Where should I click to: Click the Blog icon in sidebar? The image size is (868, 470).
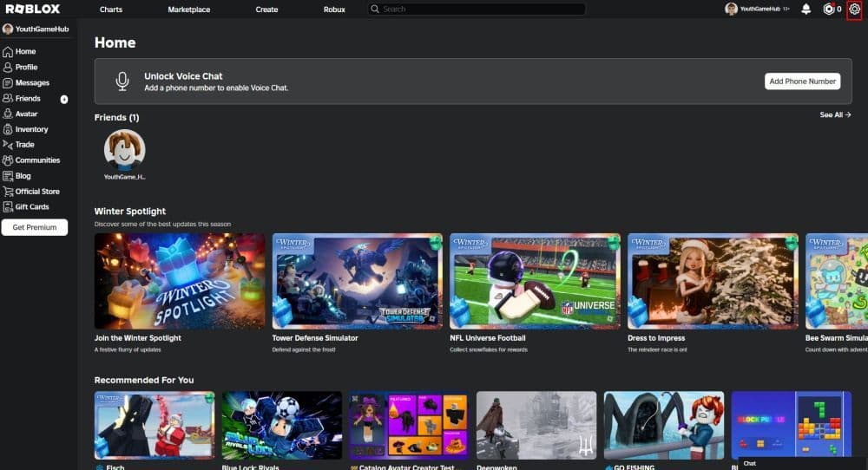click(x=8, y=176)
